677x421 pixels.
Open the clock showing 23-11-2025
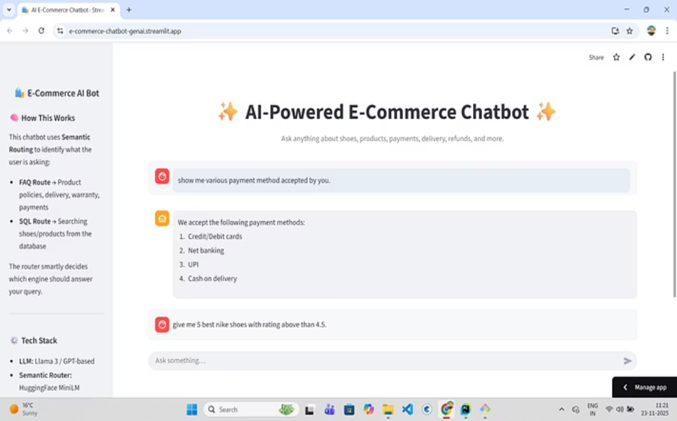point(655,409)
